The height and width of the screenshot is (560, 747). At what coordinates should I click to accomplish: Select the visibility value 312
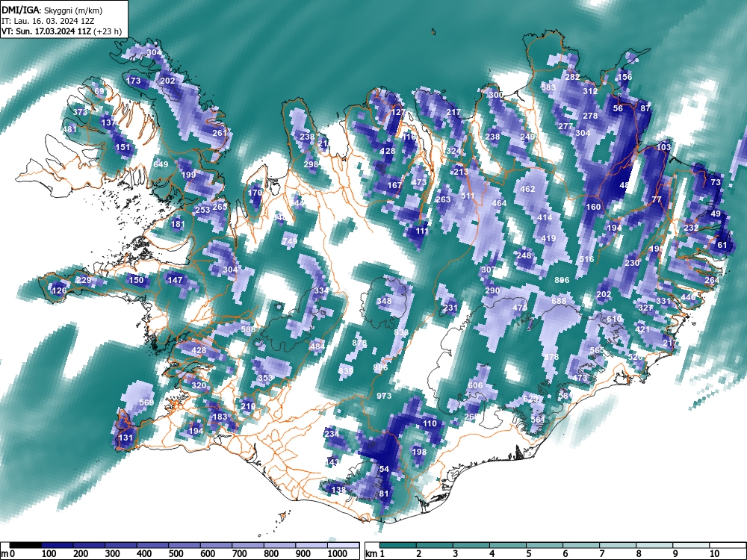click(590, 91)
